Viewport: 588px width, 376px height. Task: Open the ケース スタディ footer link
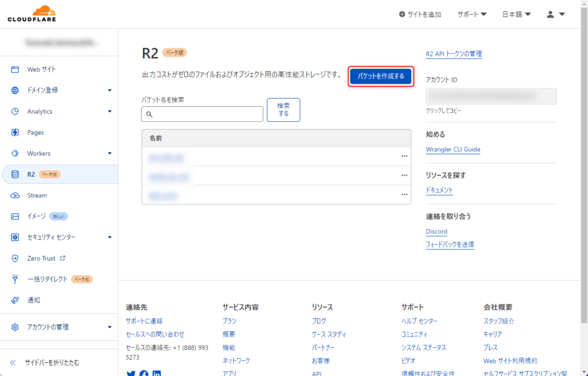[x=329, y=334]
